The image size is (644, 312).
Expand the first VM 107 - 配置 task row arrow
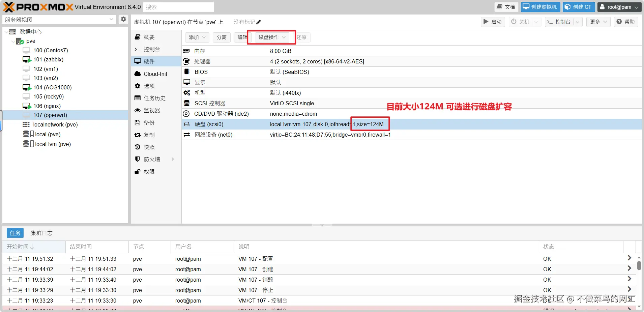point(629,258)
